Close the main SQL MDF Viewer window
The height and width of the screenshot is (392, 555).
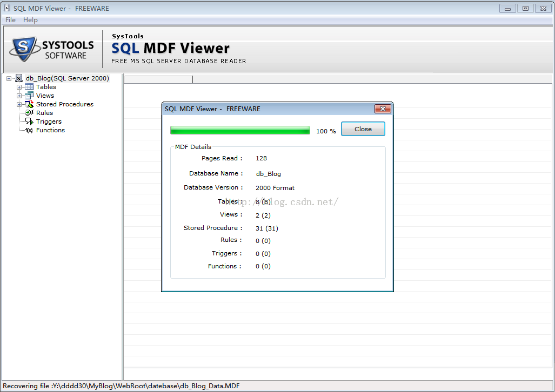coord(543,9)
